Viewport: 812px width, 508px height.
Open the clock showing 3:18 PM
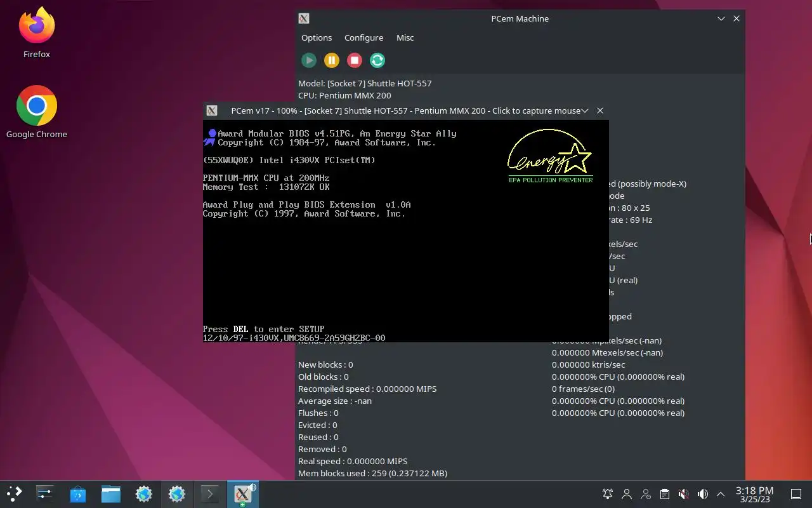pyautogui.click(x=754, y=494)
